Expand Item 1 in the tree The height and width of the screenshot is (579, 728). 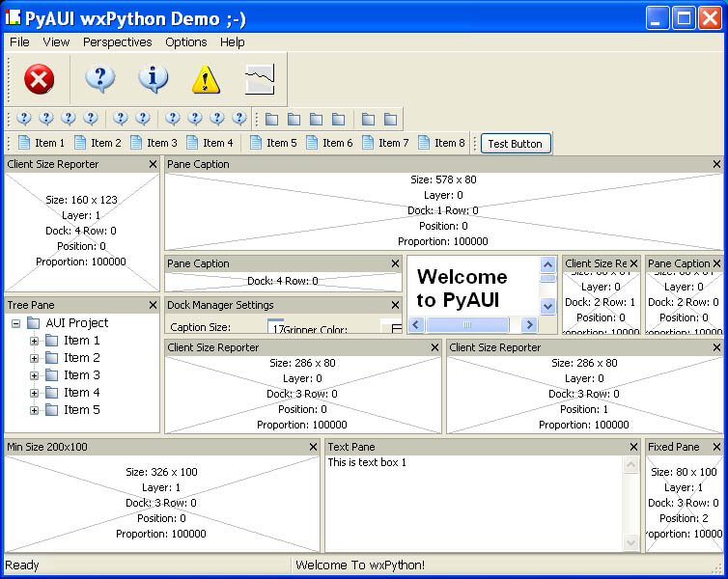coord(35,341)
